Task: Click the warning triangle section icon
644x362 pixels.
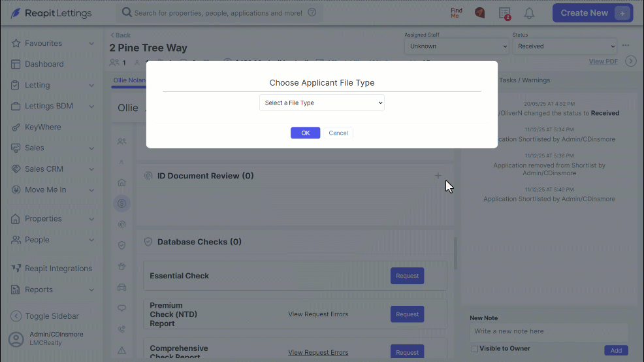Action: 122,350
